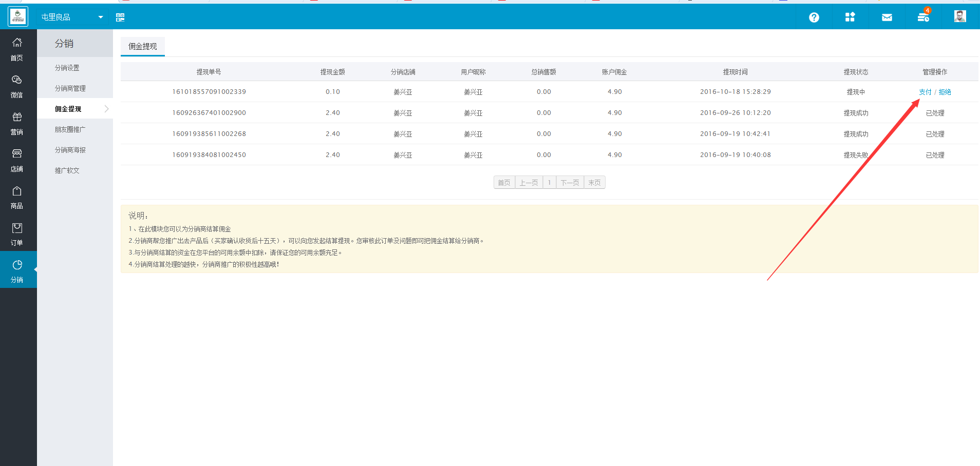The width and height of the screenshot is (980, 466).
Task: Click 提现单号 column header
Action: (209, 72)
